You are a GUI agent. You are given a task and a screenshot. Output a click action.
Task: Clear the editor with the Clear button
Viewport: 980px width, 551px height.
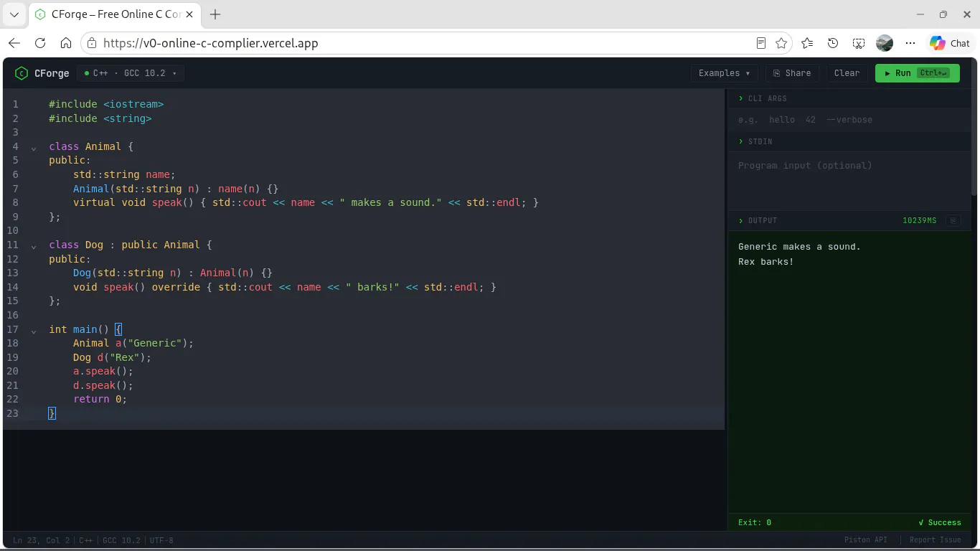(847, 73)
